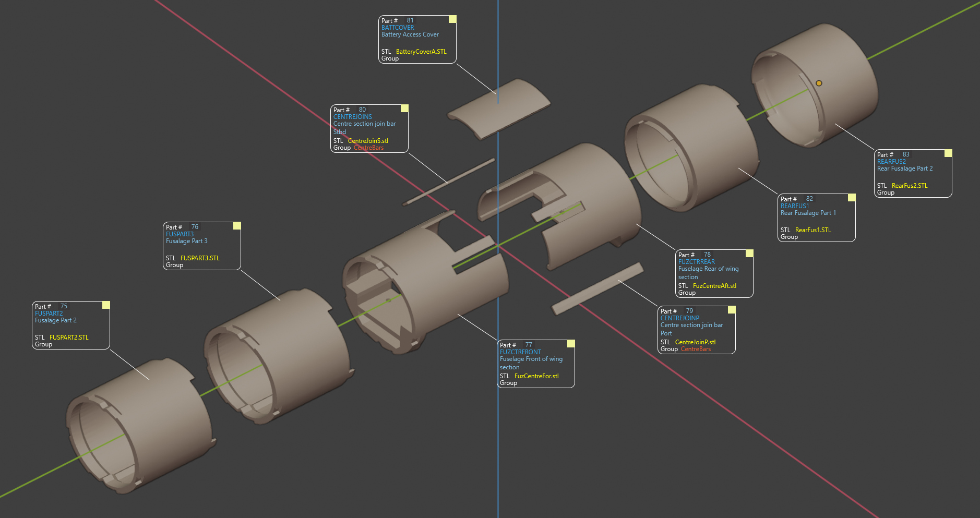Image resolution: width=980 pixels, height=518 pixels.
Task: Click the orange point on Rear Fusalage Part 2
Action: [x=819, y=83]
